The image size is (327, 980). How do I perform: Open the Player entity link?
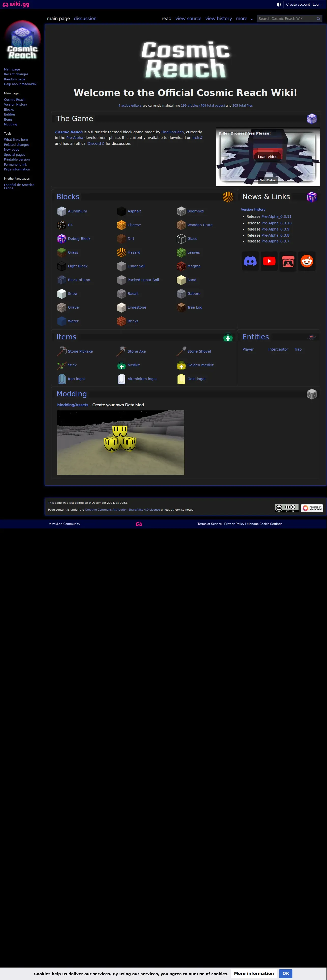click(x=248, y=349)
